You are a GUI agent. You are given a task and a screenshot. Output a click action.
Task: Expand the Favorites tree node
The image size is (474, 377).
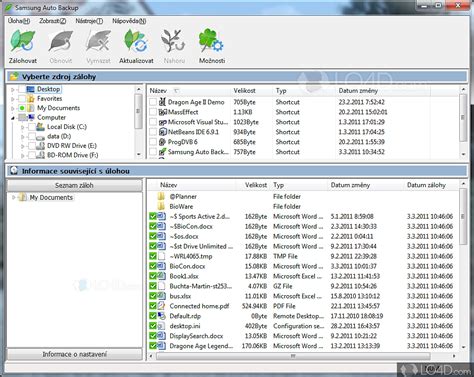pyautogui.click(x=13, y=99)
